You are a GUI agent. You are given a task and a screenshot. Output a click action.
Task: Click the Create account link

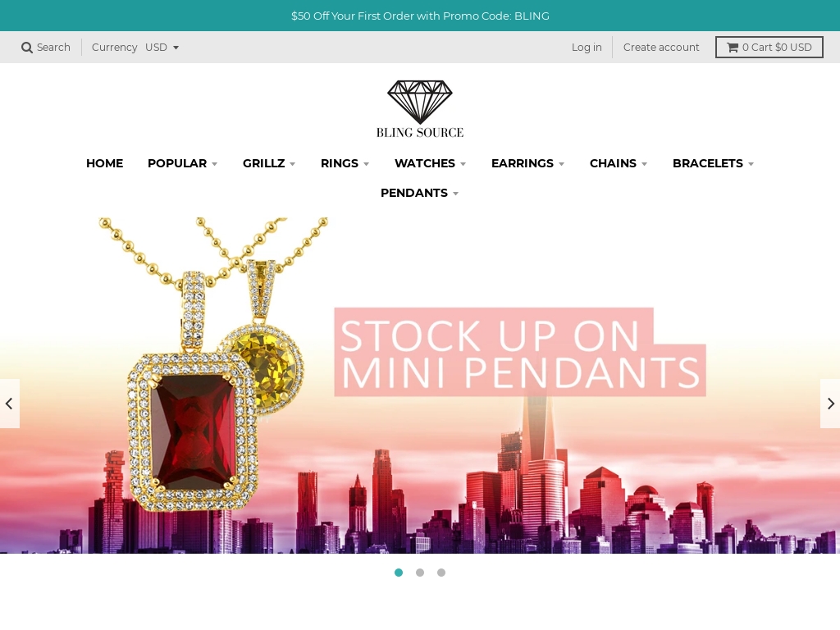pos(661,47)
